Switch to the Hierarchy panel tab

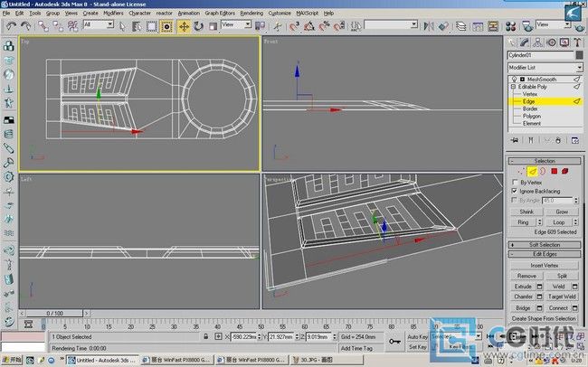coord(537,42)
